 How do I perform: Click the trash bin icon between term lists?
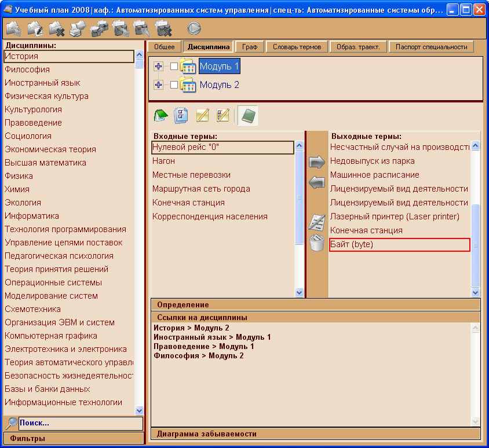click(317, 243)
